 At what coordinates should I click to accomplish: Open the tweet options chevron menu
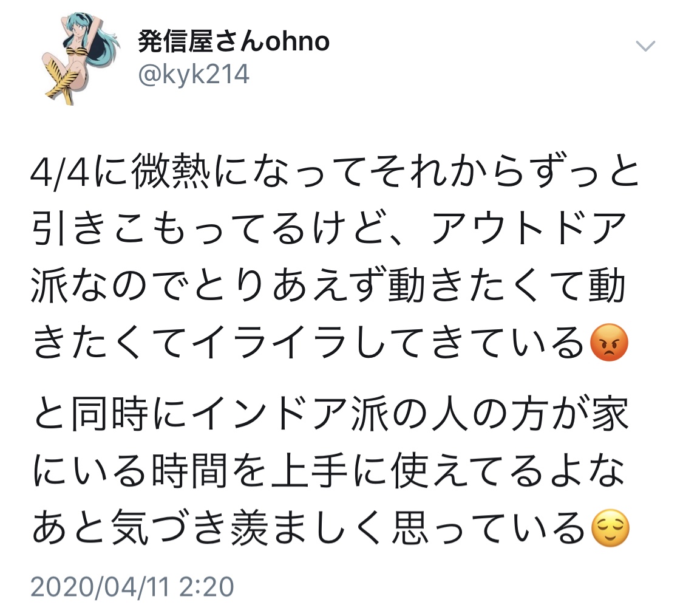point(645,46)
